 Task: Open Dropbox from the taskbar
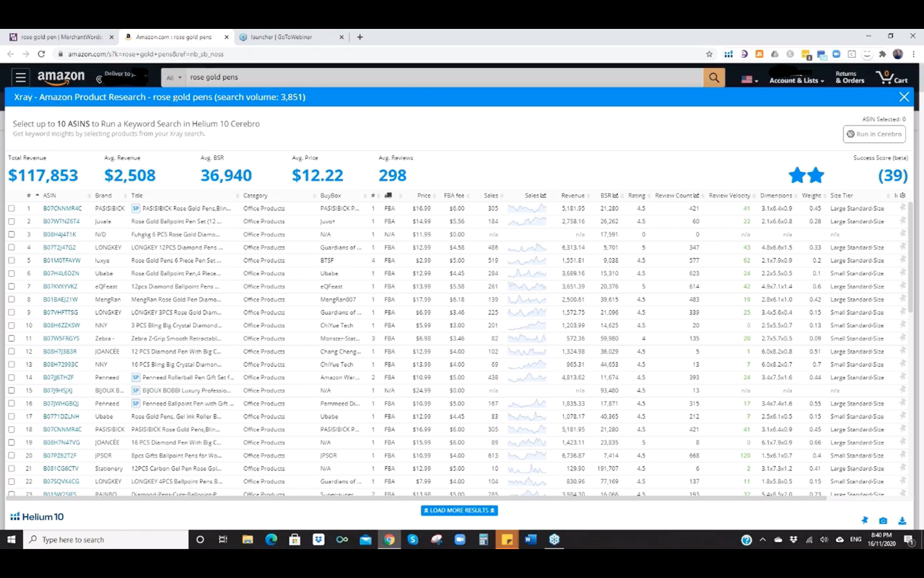(318, 540)
